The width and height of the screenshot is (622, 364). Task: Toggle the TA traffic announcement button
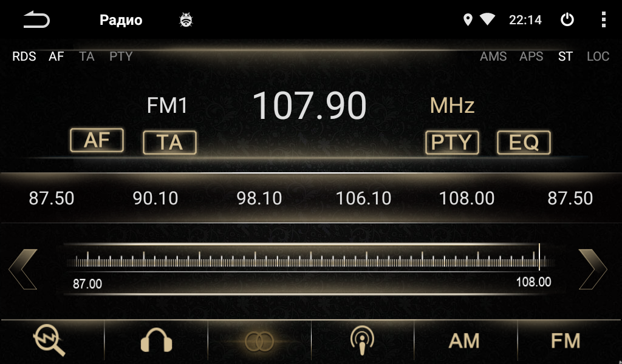click(x=169, y=143)
